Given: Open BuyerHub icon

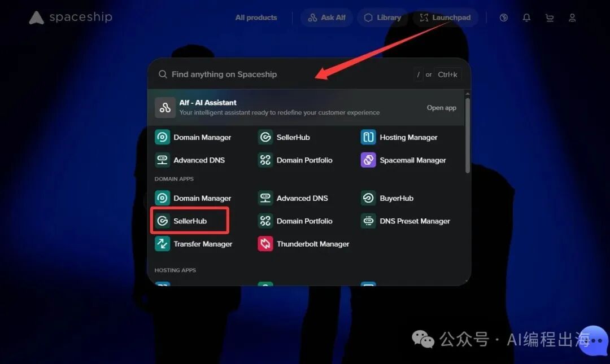Looking at the screenshot, I should click(368, 198).
